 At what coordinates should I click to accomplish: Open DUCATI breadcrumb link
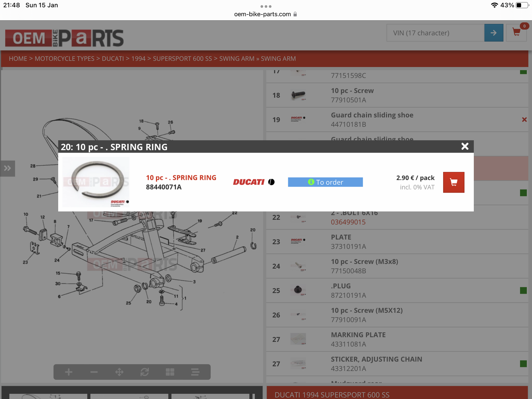(113, 59)
